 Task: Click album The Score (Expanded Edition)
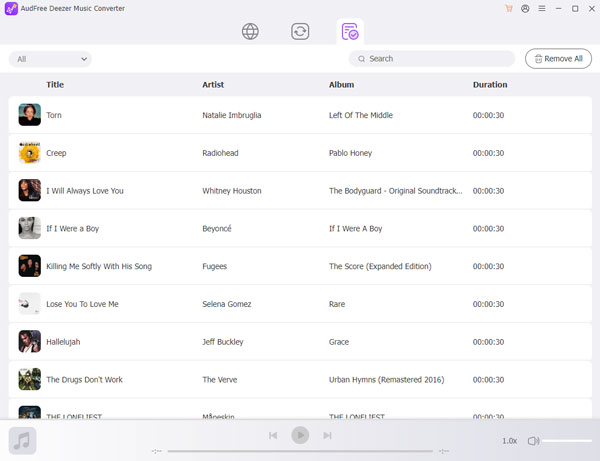click(380, 266)
